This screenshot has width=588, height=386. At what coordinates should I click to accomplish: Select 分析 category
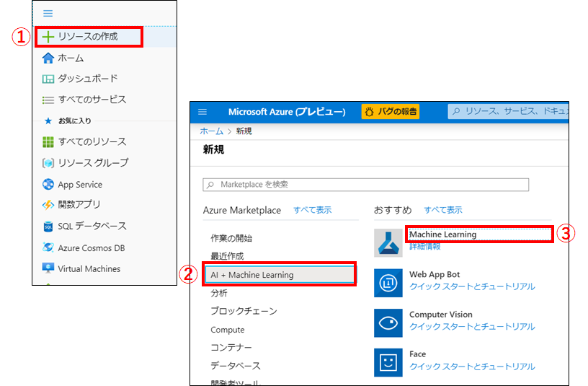[x=218, y=293]
